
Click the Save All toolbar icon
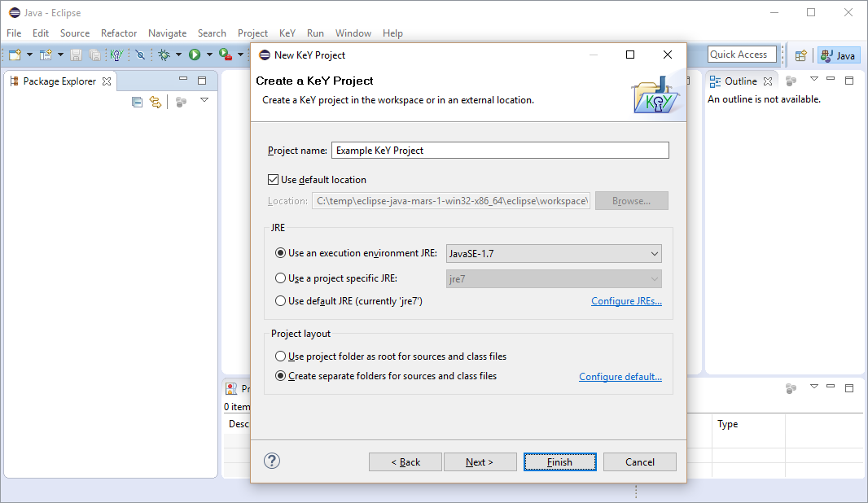click(94, 55)
